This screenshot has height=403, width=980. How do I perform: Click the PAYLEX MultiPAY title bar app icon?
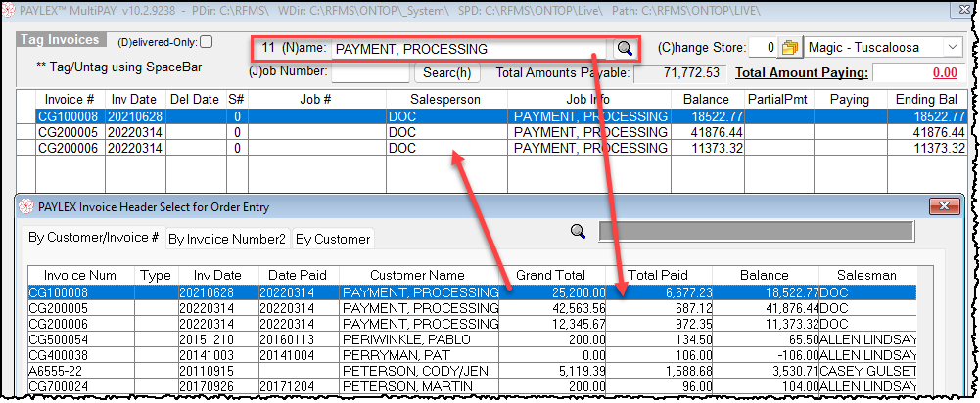pyautogui.click(x=10, y=8)
